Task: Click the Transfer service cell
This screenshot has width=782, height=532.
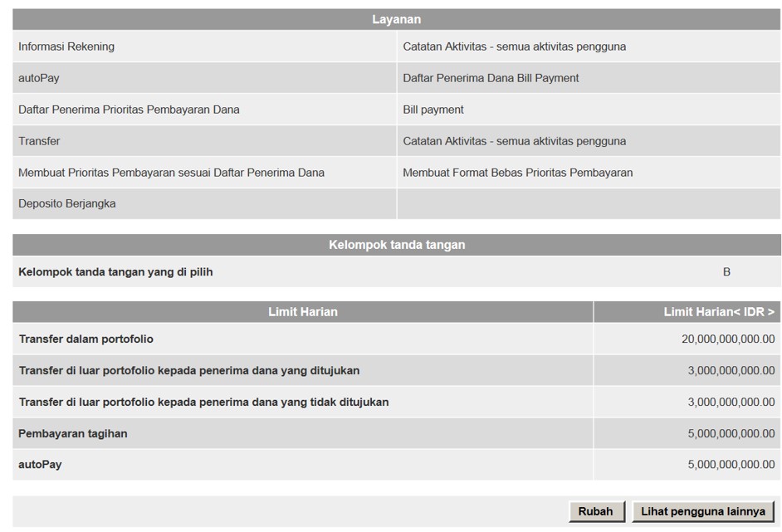Action: tap(204, 141)
